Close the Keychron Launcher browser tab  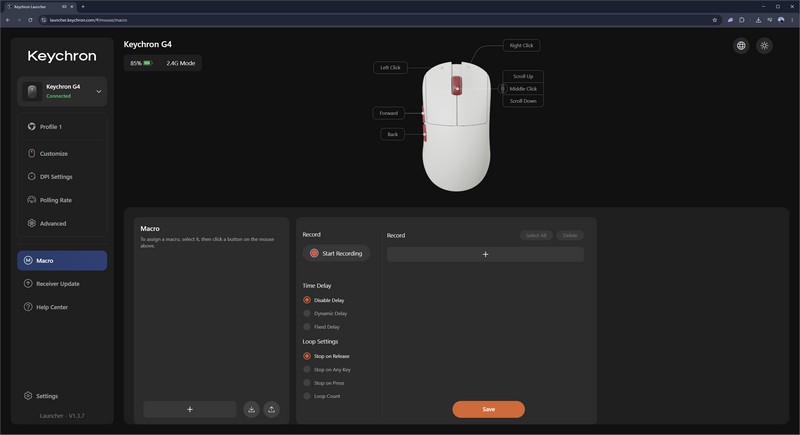tap(71, 7)
